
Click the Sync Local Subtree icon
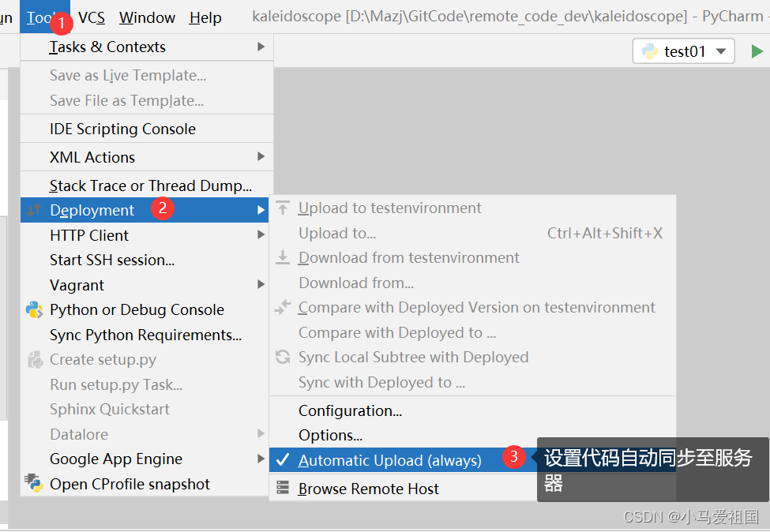coord(283,357)
